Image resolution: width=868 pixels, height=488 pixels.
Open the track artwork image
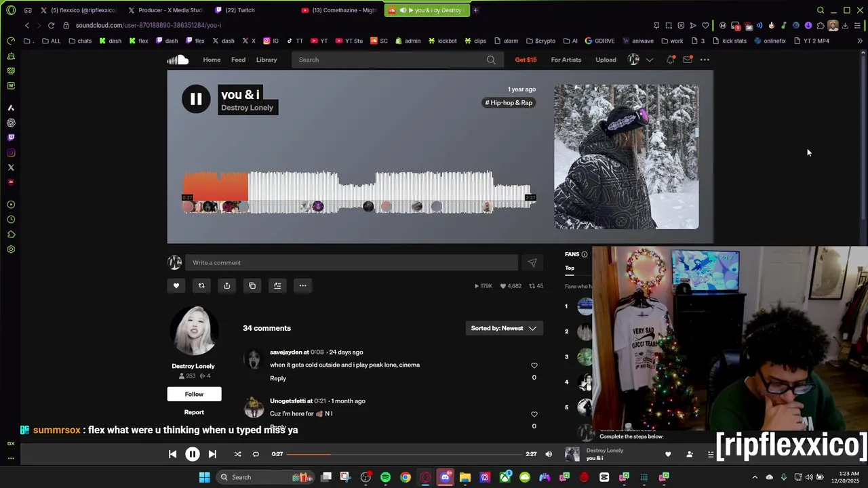tap(627, 157)
